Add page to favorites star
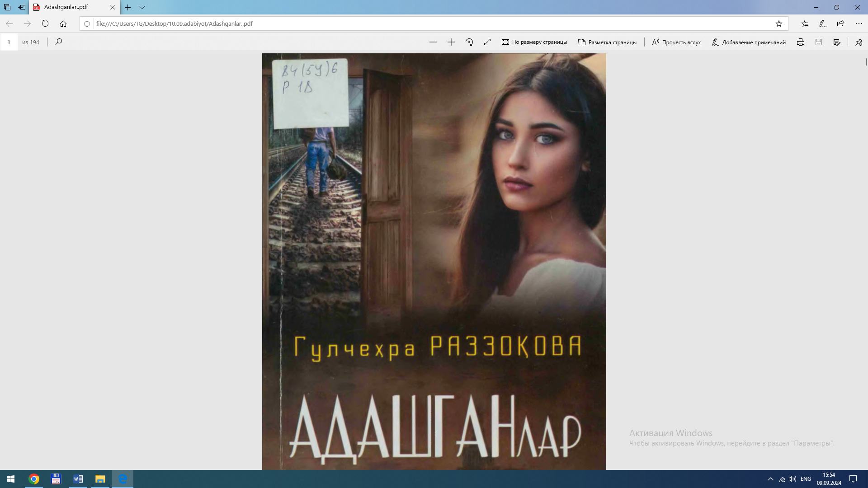The width and height of the screenshot is (868, 488). pyautogui.click(x=778, y=23)
